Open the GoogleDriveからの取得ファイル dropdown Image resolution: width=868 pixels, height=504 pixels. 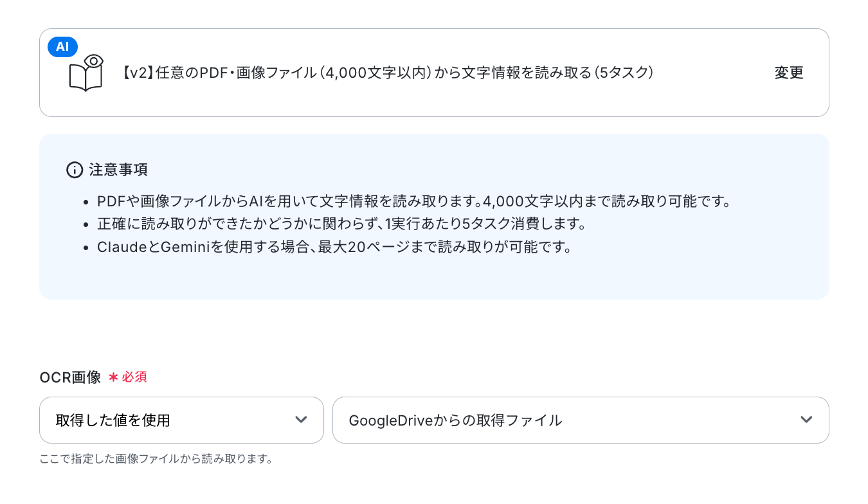[x=581, y=420]
